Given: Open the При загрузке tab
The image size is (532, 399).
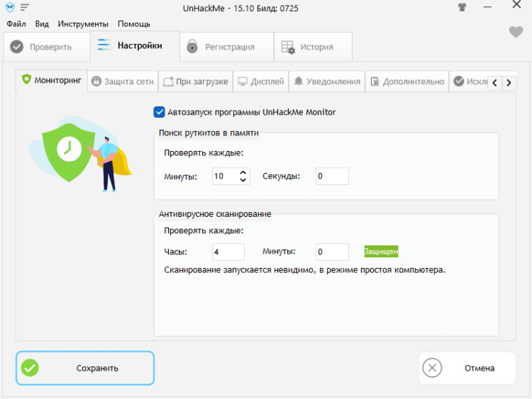Looking at the screenshot, I should click(196, 82).
